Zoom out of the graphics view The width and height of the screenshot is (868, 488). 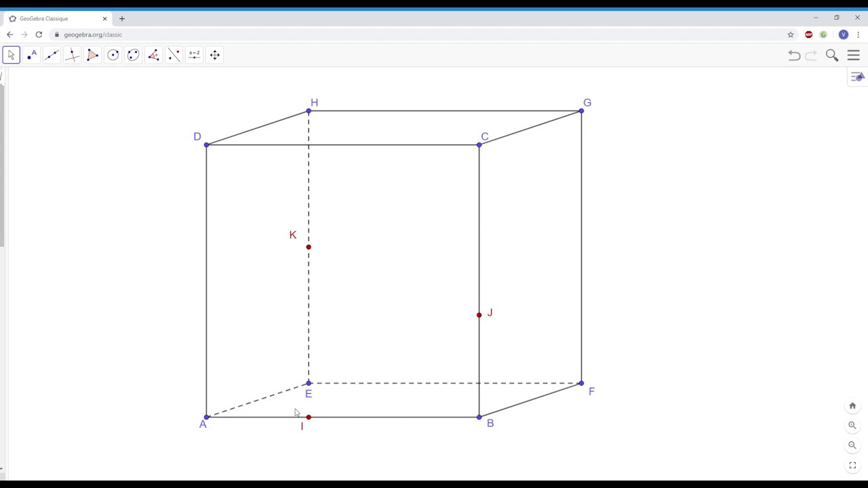852,445
